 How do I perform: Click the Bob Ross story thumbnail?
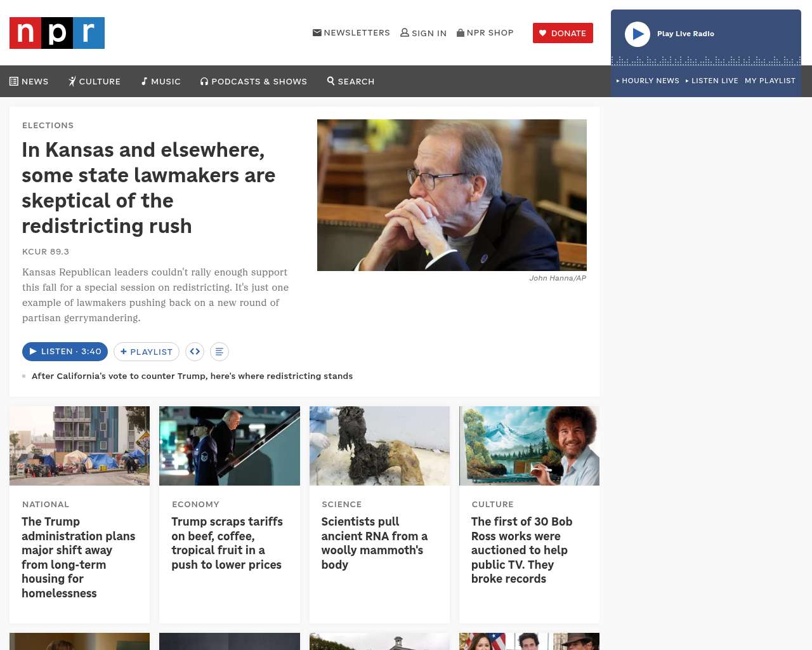(529, 446)
